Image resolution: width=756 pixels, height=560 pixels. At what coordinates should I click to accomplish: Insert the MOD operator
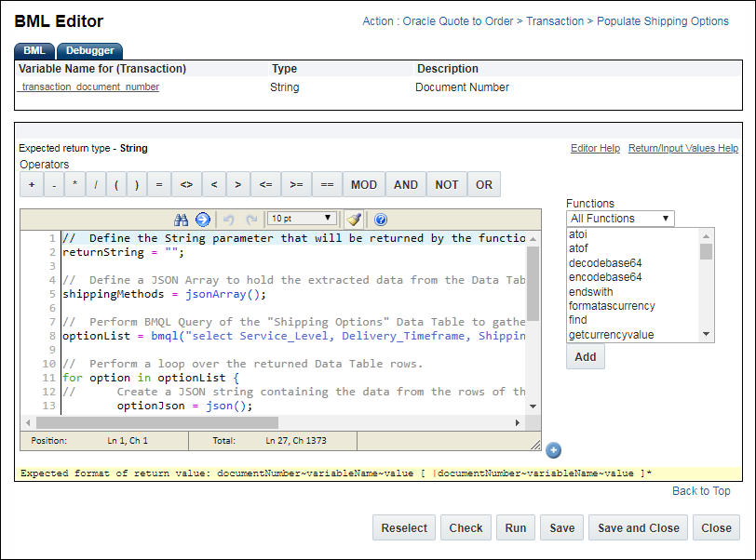(x=363, y=184)
